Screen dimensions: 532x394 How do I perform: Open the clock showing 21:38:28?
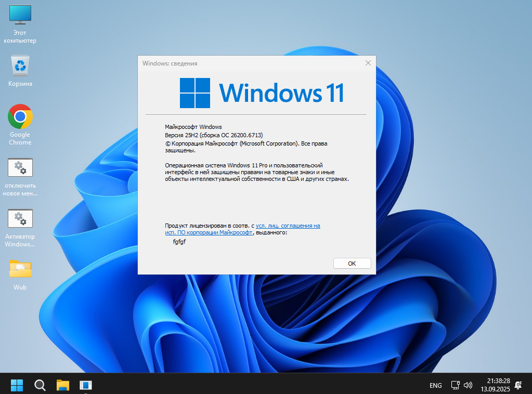point(498,381)
